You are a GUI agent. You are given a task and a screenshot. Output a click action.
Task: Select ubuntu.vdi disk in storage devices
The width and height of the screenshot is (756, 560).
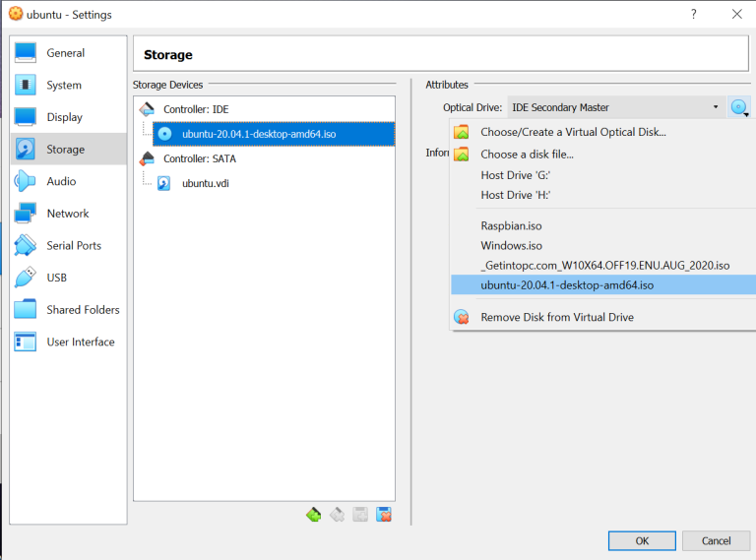[205, 183]
